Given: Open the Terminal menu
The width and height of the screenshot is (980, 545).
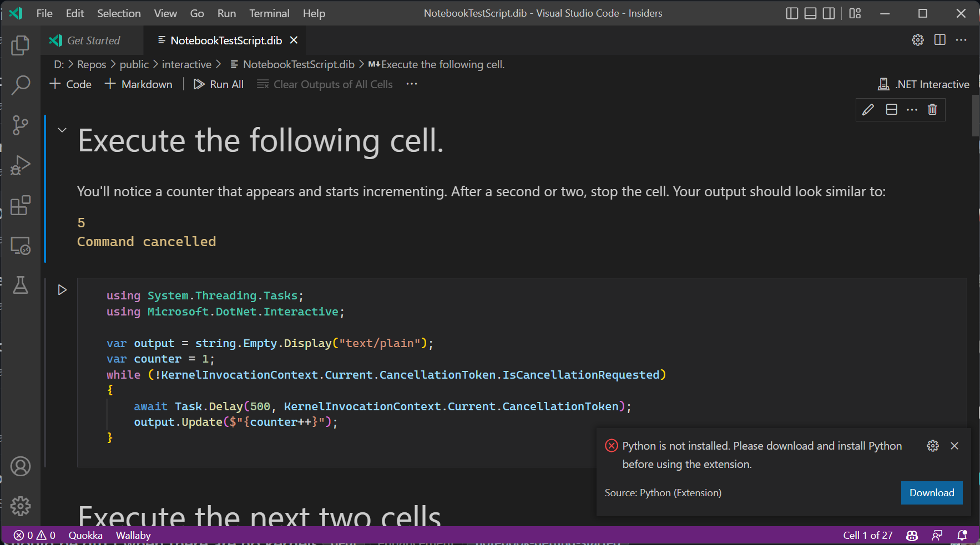Looking at the screenshot, I should (269, 13).
